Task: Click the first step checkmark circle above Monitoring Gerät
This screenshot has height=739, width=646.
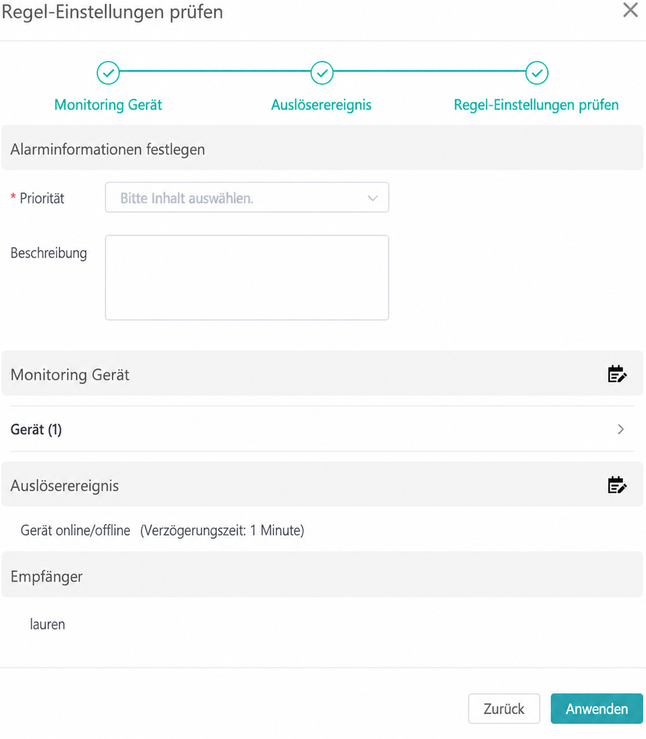Action: tap(108, 73)
